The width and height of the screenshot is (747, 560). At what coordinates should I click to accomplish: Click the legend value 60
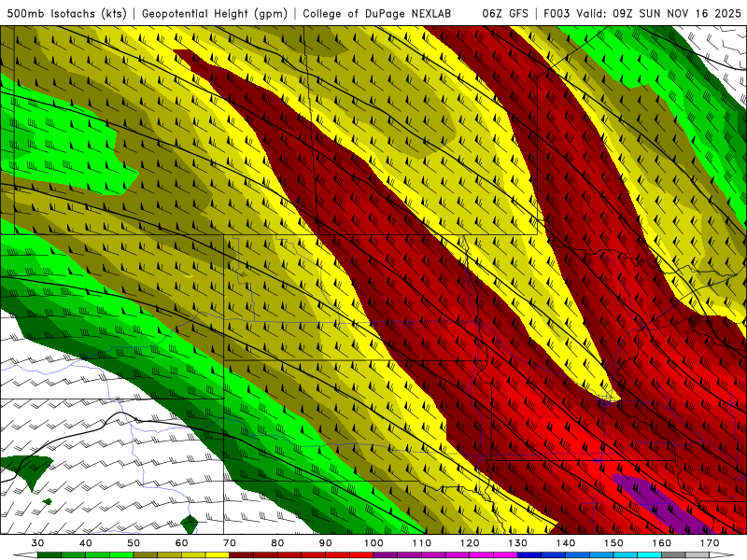tap(181, 543)
